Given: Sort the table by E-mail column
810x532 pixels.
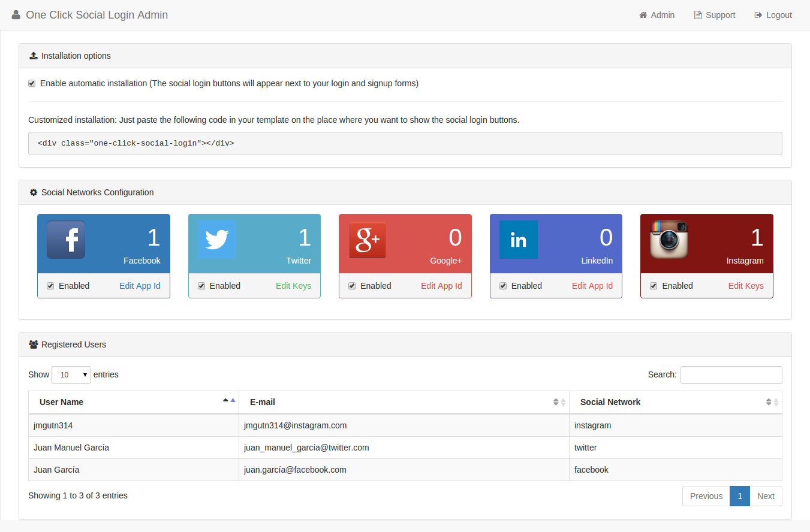Looking at the screenshot, I should click(x=402, y=402).
